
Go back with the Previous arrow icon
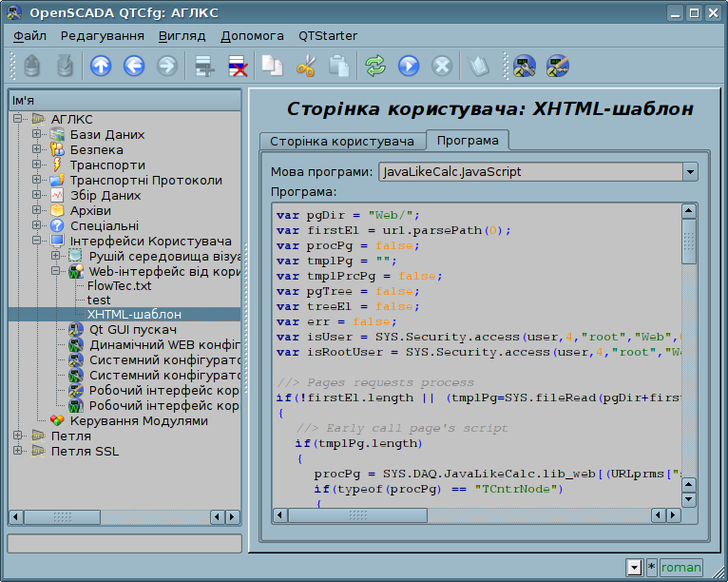134,66
